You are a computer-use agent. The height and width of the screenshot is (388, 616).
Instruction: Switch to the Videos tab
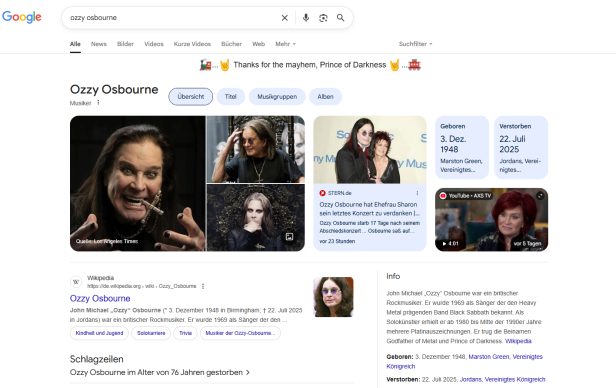coord(154,44)
